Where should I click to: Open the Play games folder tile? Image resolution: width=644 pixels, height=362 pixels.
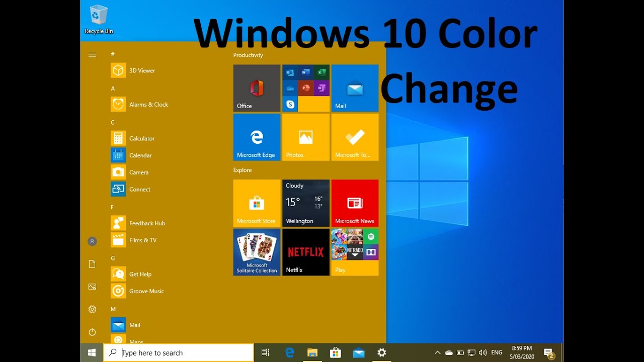pyautogui.click(x=355, y=252)
